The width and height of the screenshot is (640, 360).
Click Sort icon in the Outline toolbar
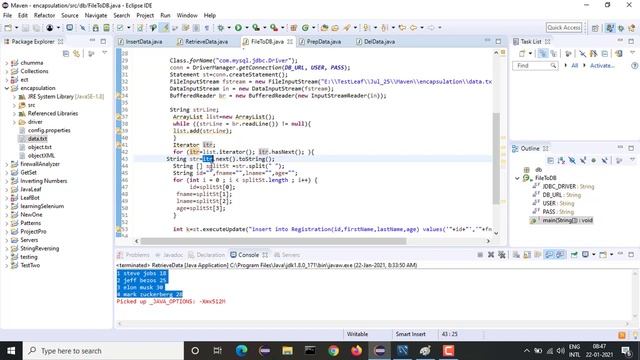coord(561,160)
